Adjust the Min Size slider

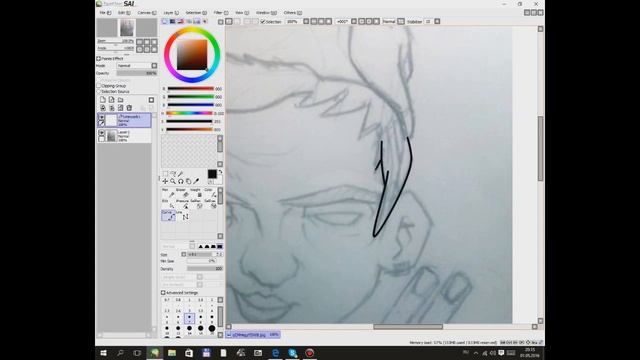[x=202, y=261]
